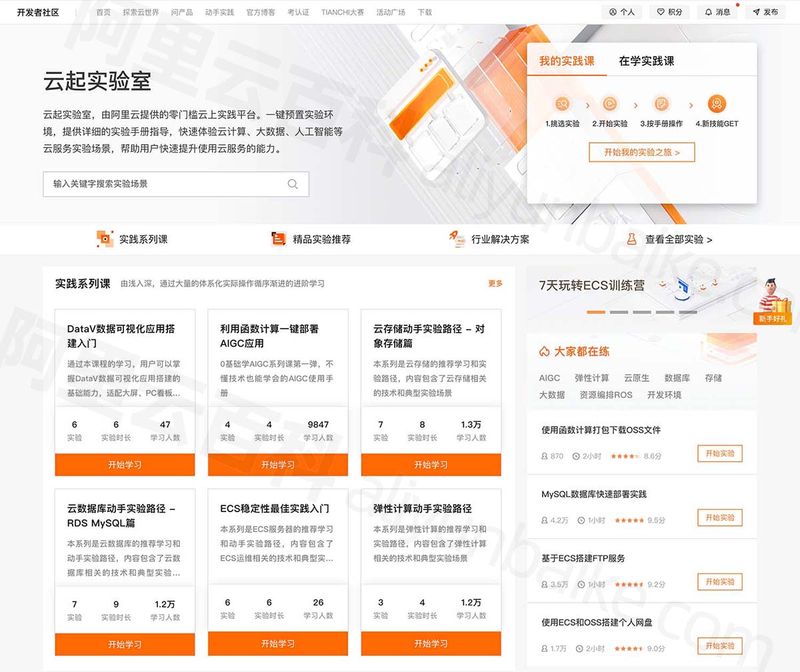Viewport: 800px width, 672px height.
Task: Select the 大数据 topic tag
Action: (x=552, y=395)
